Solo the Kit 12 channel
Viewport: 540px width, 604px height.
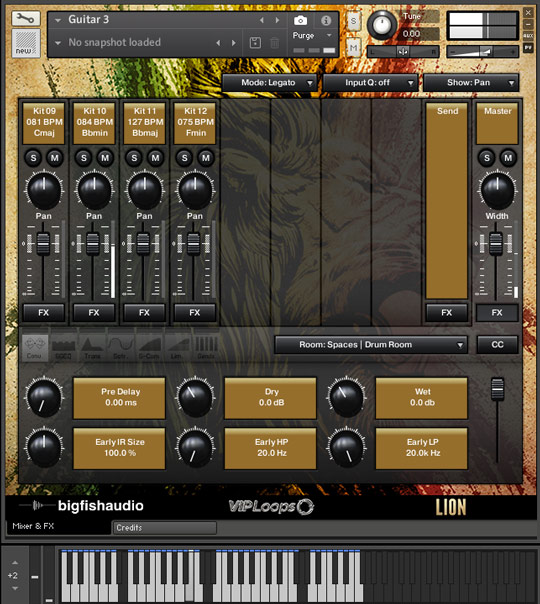(x=184, y=158)
